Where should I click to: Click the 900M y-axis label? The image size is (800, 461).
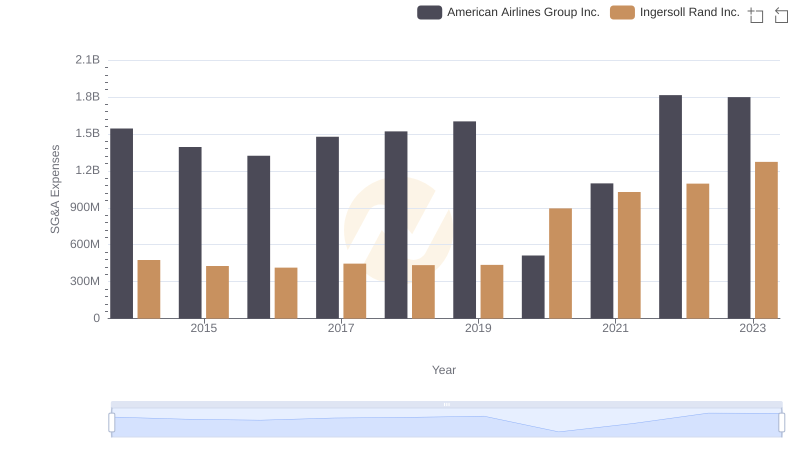pos(85,208)
